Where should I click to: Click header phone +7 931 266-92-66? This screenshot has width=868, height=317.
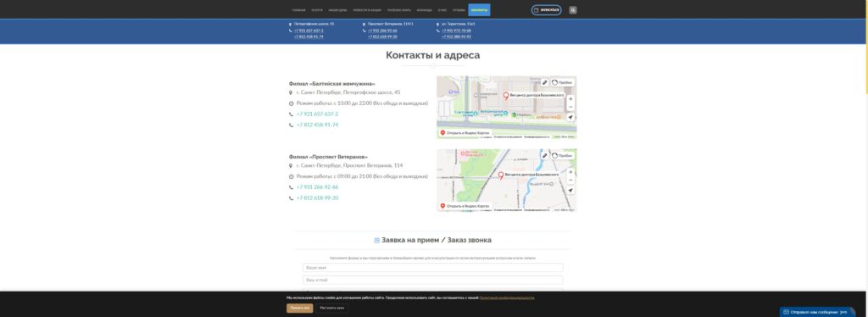382,31
